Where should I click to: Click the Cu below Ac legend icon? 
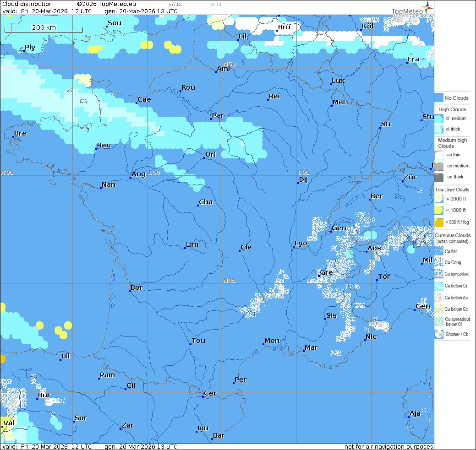[439, 298]
